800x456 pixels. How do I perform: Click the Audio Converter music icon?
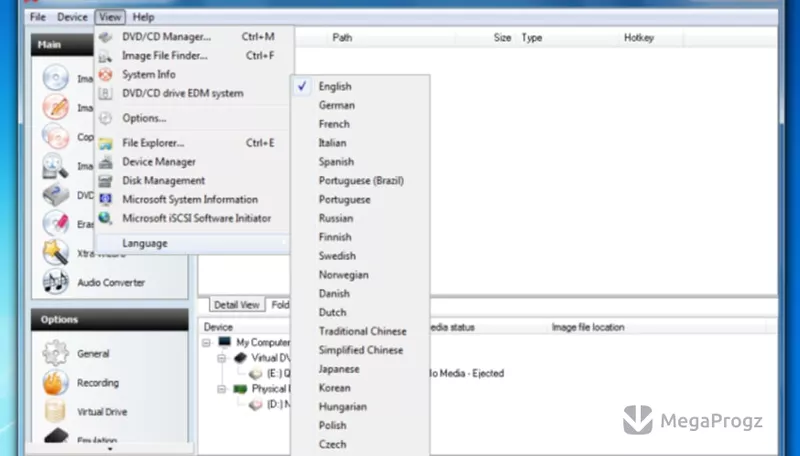coord(56,282)
